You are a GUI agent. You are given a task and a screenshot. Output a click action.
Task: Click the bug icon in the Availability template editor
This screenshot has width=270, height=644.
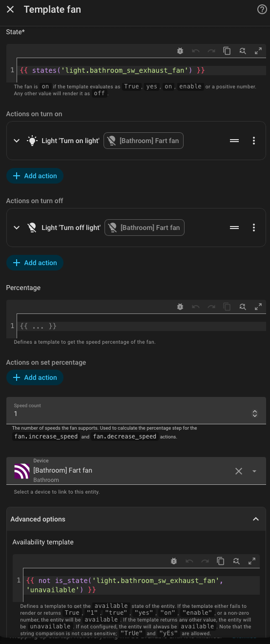(173, 561)
